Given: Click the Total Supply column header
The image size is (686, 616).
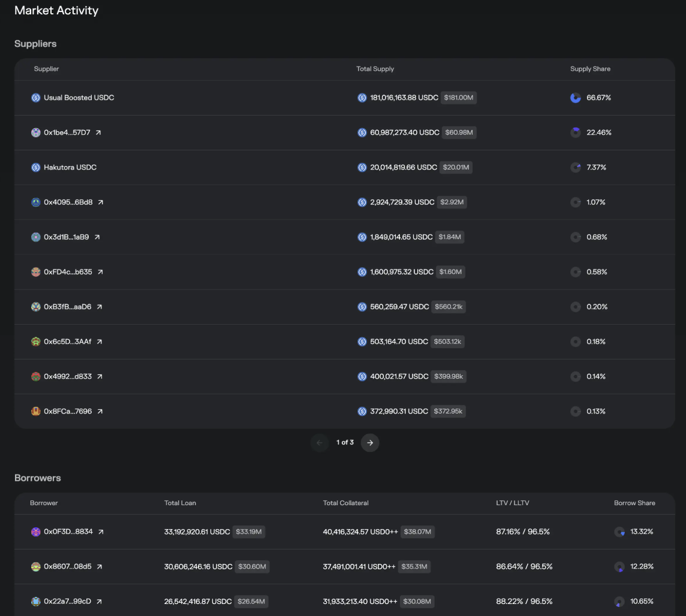Looking at the screenshot, I should [375, 69].
